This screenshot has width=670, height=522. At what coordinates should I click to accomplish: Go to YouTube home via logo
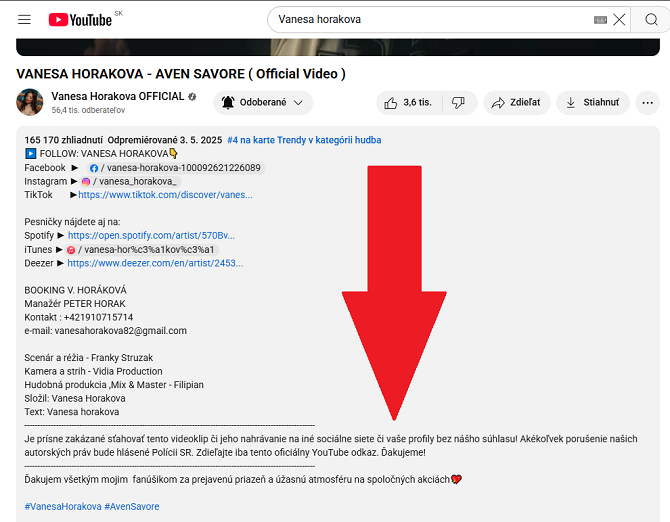click(x=80, y=20)
